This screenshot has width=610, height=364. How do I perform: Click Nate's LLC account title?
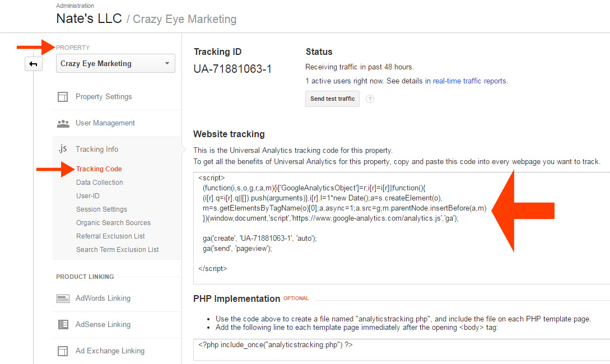[89, 18]
